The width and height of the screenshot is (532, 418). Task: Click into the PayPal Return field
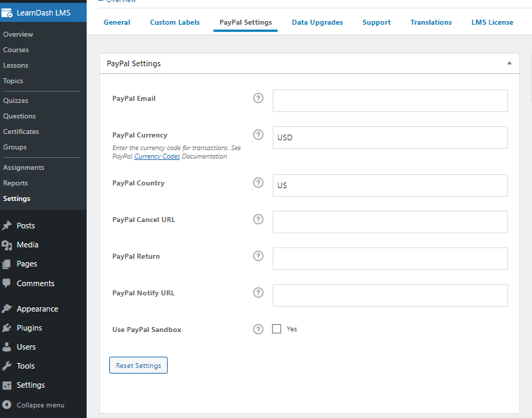(390, 259)
